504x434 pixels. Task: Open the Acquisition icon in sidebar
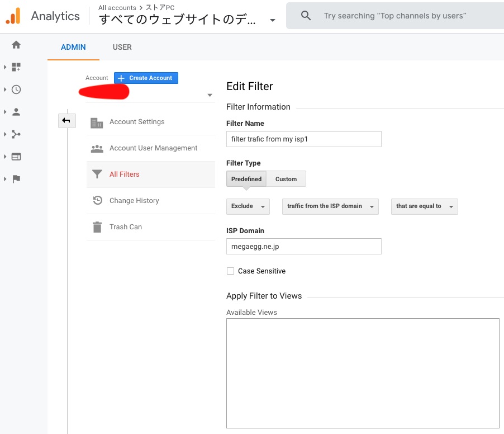(16, 134)
